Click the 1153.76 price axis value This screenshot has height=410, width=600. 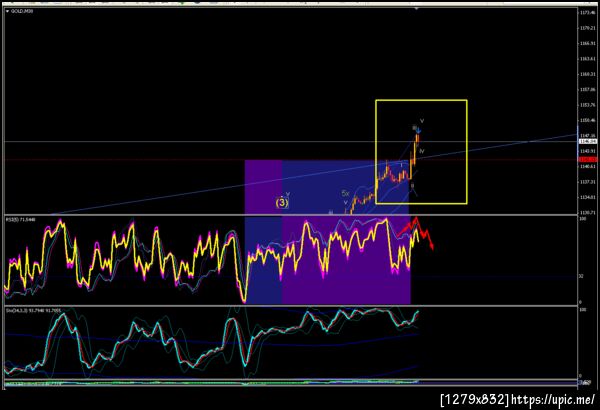[588, 105]
